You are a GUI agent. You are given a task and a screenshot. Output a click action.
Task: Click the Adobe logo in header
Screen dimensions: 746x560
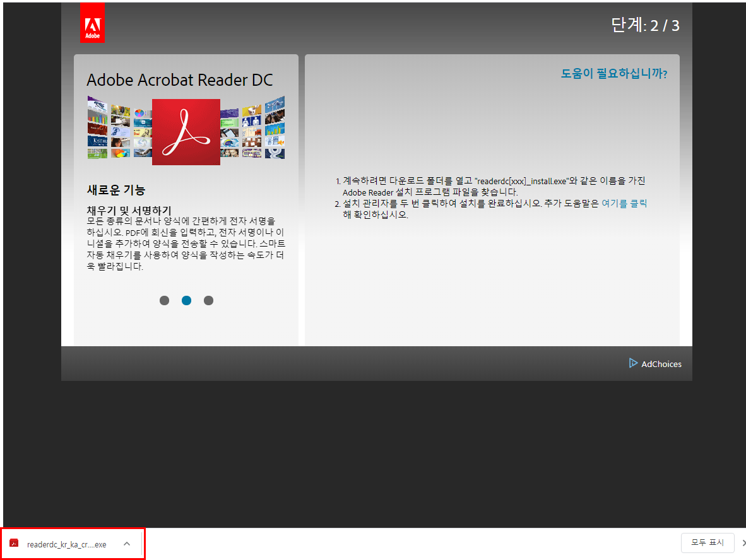(92, 23)
